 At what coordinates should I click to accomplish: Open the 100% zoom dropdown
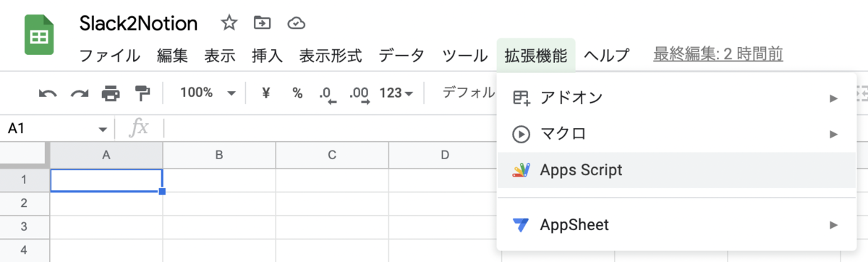(x=208, y=93)
